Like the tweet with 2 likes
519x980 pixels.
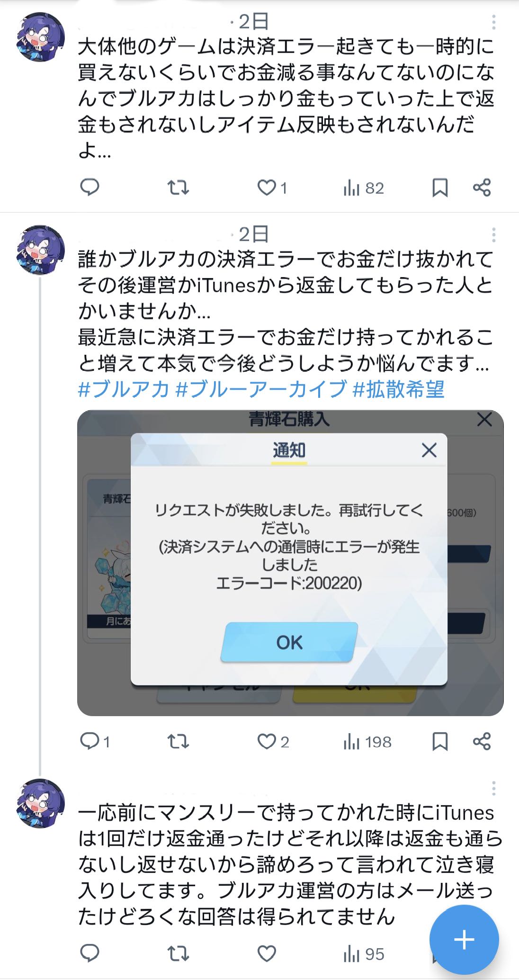pyautogui.click(x=273, y=741)
